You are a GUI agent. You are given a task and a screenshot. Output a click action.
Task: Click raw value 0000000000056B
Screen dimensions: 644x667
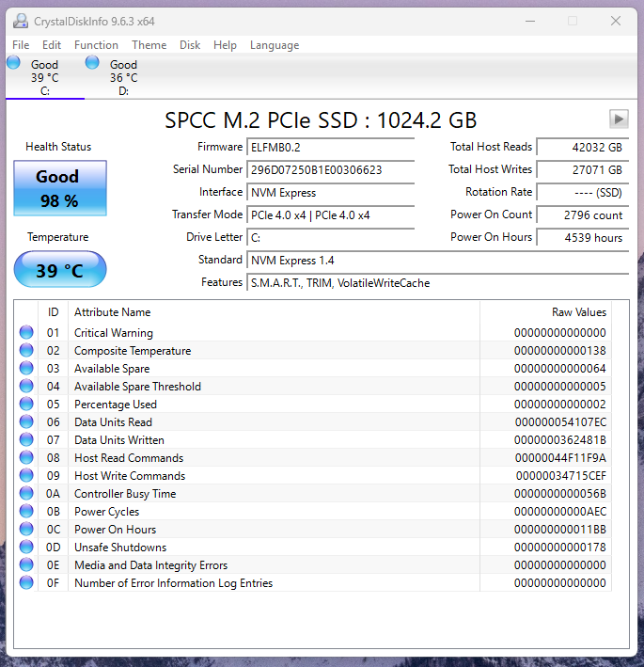[x=559, y=494]
